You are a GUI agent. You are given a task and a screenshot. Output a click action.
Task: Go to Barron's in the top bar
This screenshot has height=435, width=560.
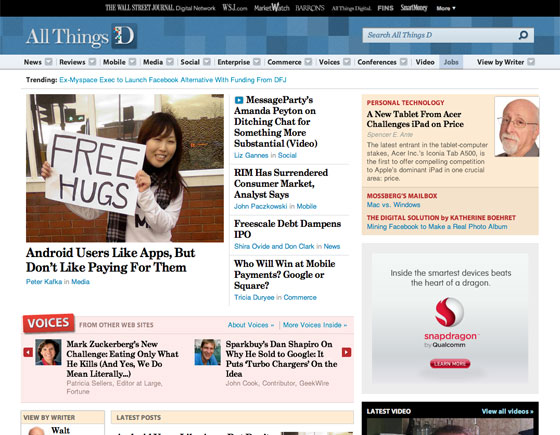pos(310,8)
